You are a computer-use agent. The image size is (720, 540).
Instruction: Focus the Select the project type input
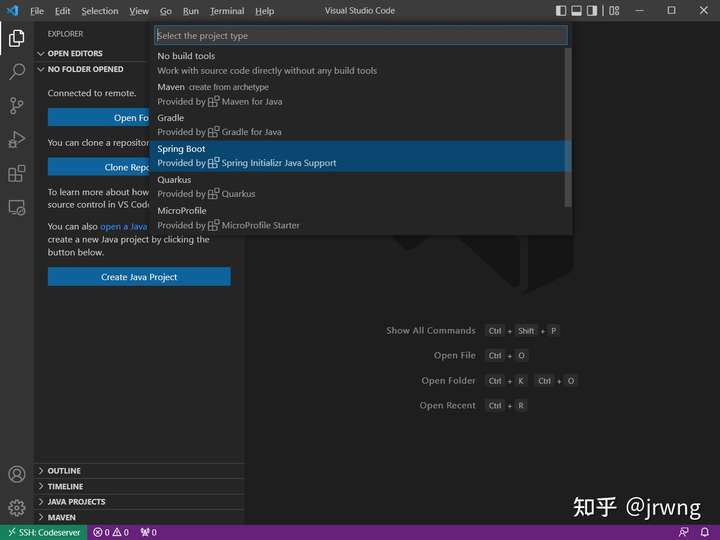pos(361,35)
